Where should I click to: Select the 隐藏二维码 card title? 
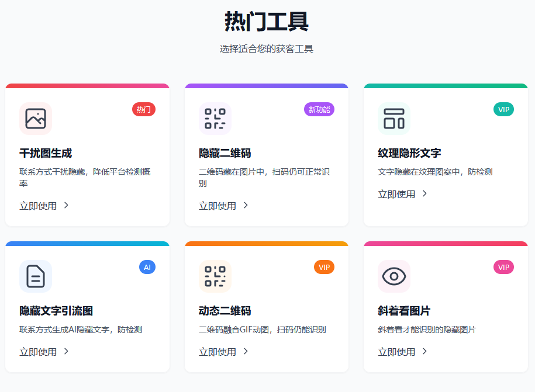[x=225, y=153]
